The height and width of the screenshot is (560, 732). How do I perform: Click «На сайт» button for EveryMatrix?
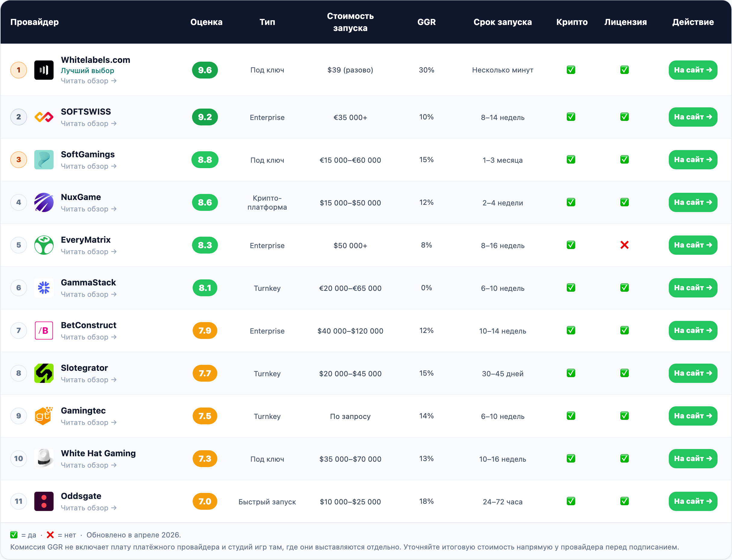(693, 245)
